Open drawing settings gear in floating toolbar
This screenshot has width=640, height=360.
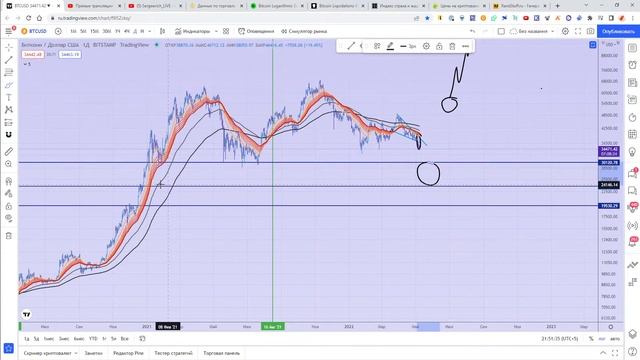(426, 46)
